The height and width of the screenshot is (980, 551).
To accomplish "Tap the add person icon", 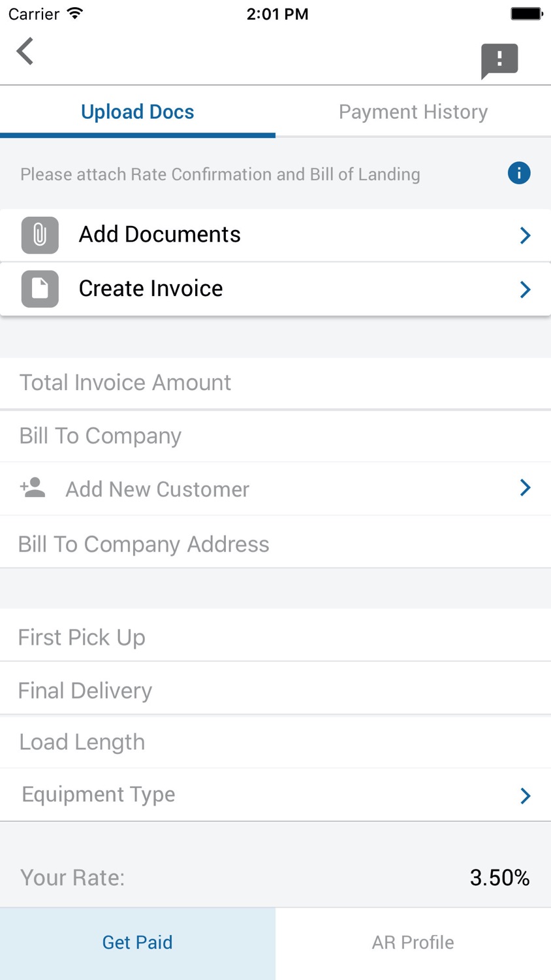I will pos(33,487).
